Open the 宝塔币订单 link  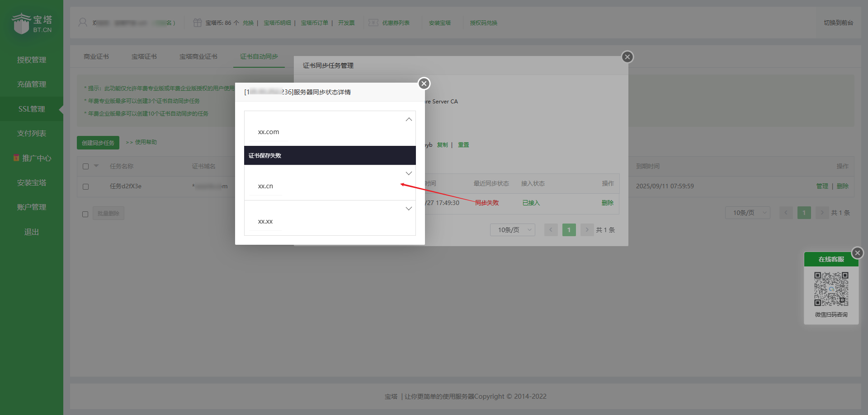(315, 23)
